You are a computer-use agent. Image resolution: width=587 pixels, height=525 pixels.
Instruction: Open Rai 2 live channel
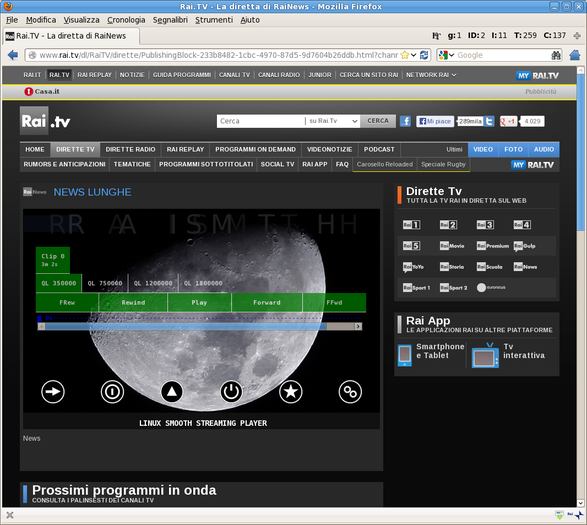[448, 225]
